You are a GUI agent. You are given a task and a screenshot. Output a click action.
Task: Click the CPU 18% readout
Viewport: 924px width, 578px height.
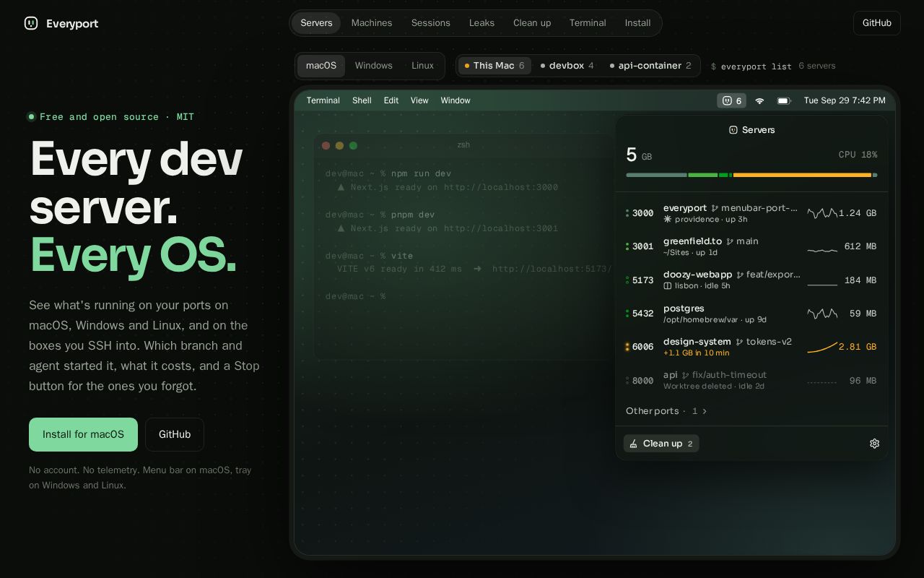(x=858, y=155)
